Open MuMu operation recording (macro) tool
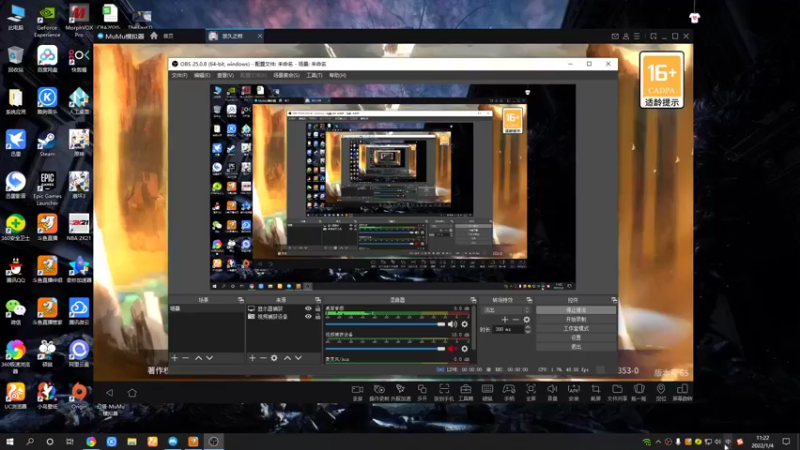The width and height of the screenshot is (800, 450). click(379, 392)
